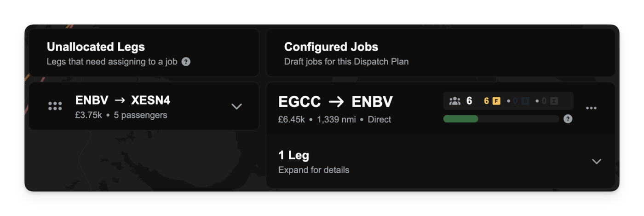Click the "1 Leg" expand row title
Viewport: 644px width, 216px height.
click(x=293, y=155)
